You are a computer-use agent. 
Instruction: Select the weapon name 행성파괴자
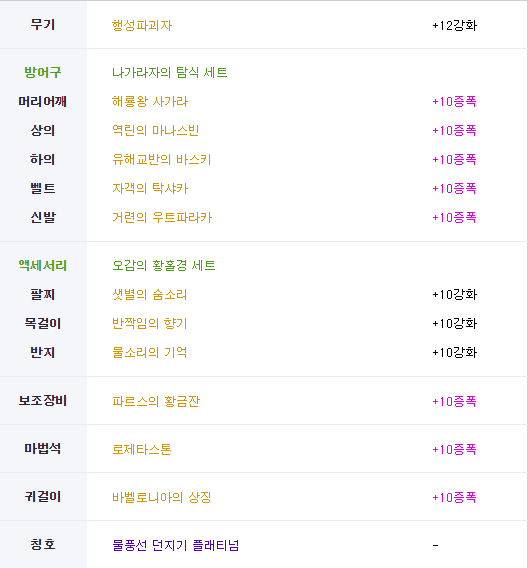click(142, 25)
